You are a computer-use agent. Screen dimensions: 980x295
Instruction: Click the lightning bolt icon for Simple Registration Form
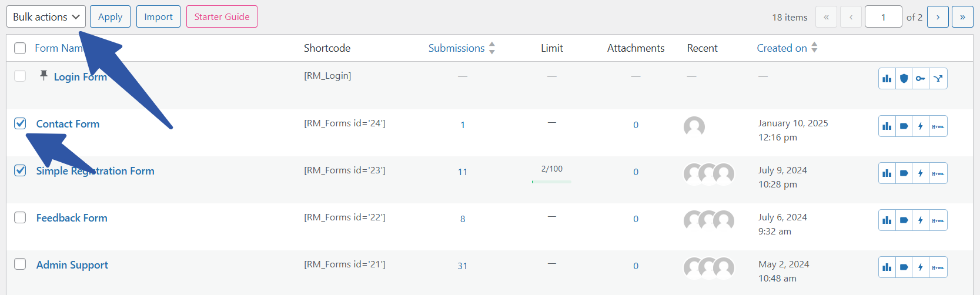[921, 173]
